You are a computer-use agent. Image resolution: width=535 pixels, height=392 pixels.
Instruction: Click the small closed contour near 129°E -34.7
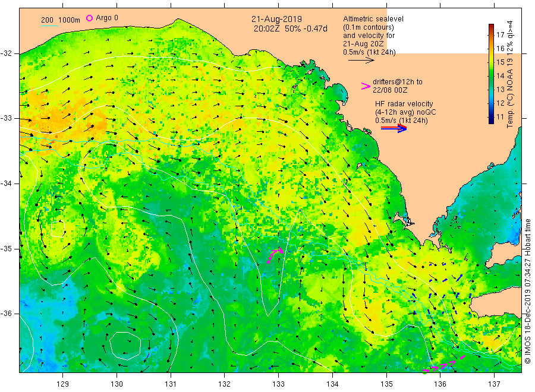click(58, 229)
